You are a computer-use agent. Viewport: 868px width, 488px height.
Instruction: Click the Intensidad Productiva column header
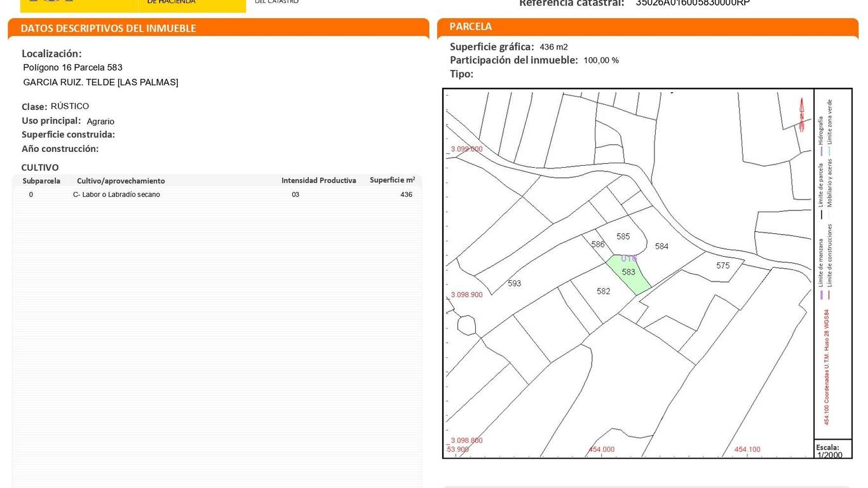click(x=318, y=180)
